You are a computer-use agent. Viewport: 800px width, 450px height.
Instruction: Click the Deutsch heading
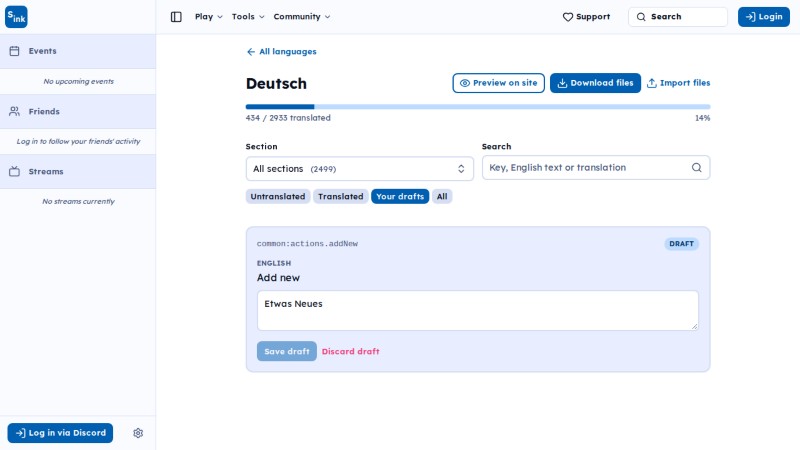click(x=276, y=84)
